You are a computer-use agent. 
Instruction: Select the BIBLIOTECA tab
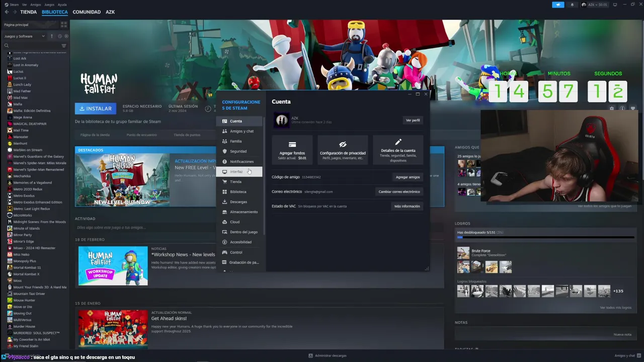[x=55, y=12]
